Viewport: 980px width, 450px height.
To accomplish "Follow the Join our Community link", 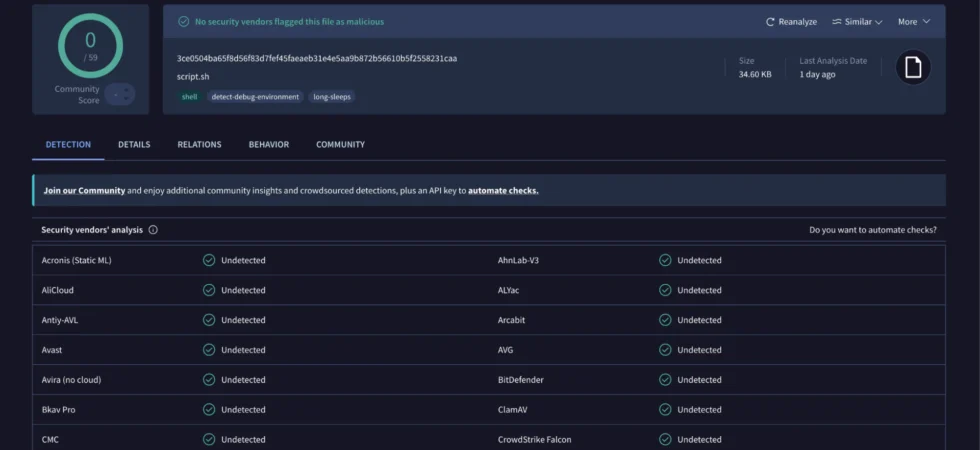I will pyautogui.click(x=84, y=191).
